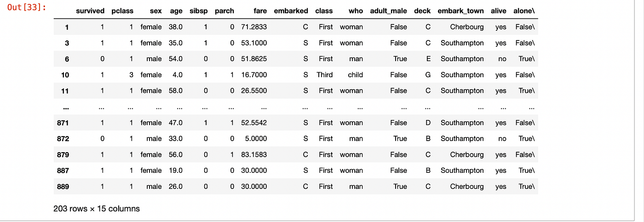This screenshot has width=644, height=222.
Task: Click the 'child' cell in who column
Action: (x=355, y=75)
